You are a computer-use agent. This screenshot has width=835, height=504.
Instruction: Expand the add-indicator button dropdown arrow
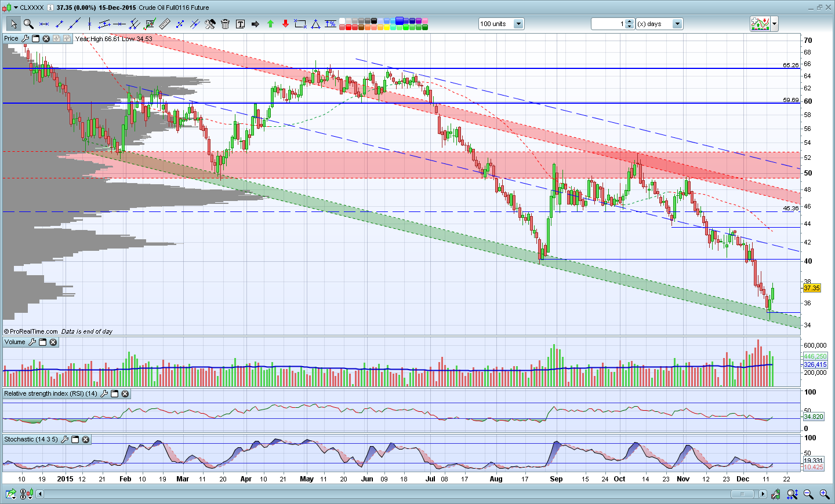[775, 24]
